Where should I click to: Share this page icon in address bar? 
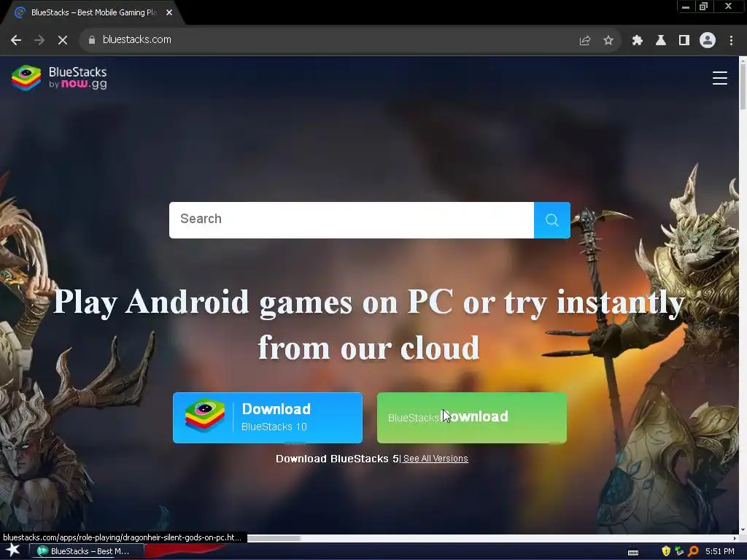584,41
